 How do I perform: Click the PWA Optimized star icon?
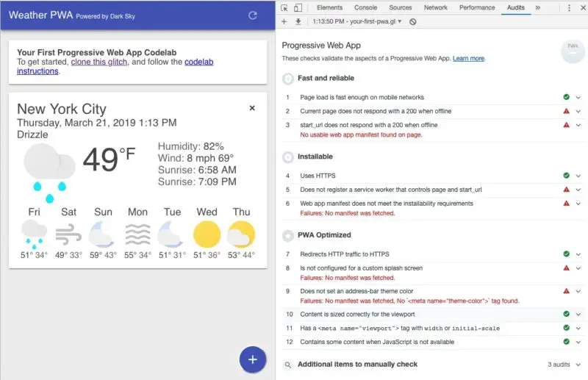(288, 235)
